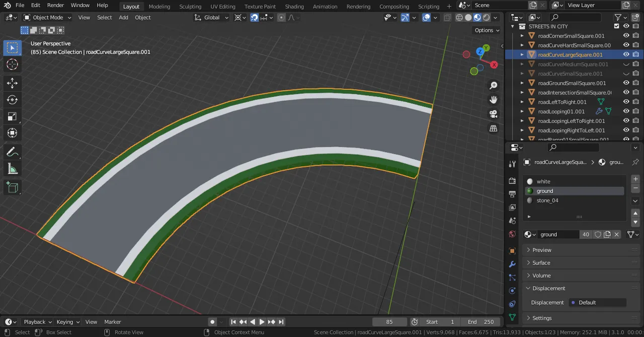Expand the Settings panel

581,318
